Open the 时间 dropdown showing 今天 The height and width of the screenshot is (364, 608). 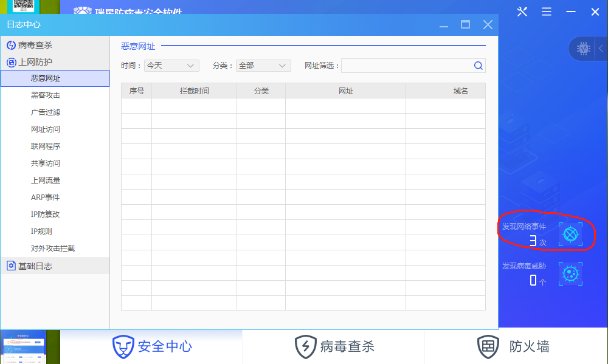tap(171, 66)
